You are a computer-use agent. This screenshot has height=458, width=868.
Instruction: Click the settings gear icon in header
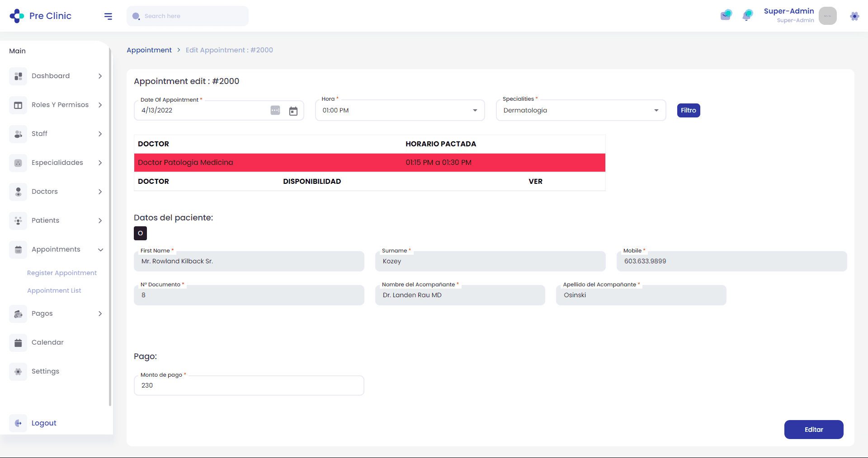(x=854, y=16)
